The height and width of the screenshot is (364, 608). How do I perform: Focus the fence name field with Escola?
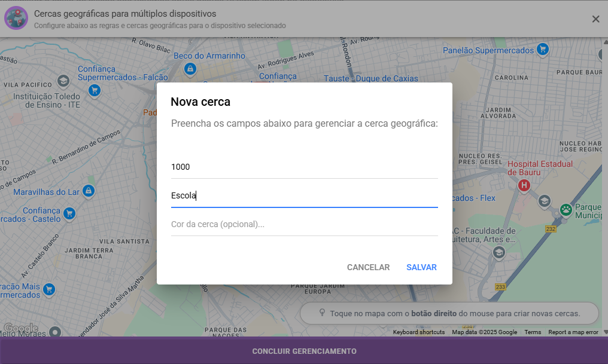tap(304, 195)
